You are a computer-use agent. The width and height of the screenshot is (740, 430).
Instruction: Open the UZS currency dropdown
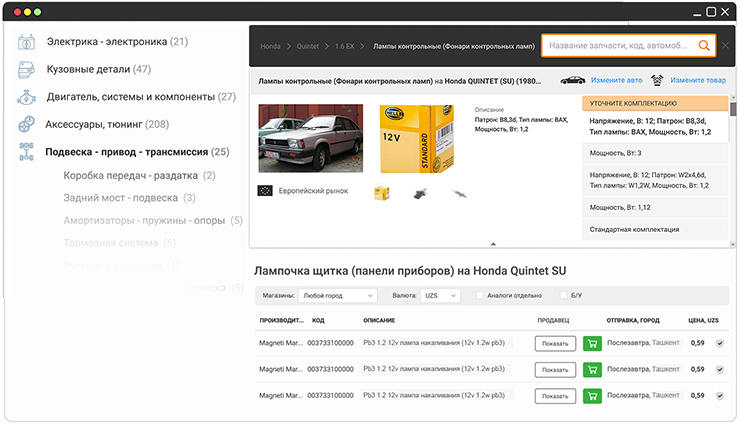coord(440,295)
